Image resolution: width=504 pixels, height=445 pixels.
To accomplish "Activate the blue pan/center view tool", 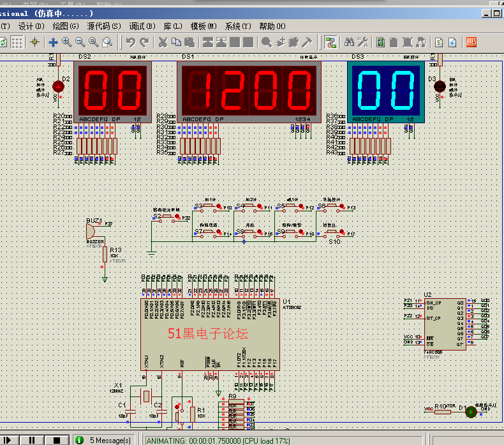I will click(53, 42).
